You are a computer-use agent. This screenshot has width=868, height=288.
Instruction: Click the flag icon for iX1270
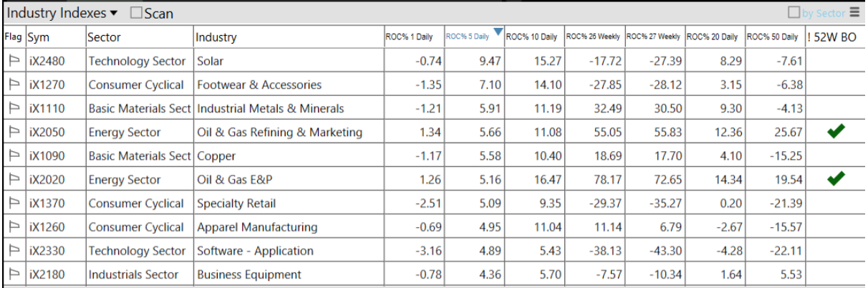(14, 85)
